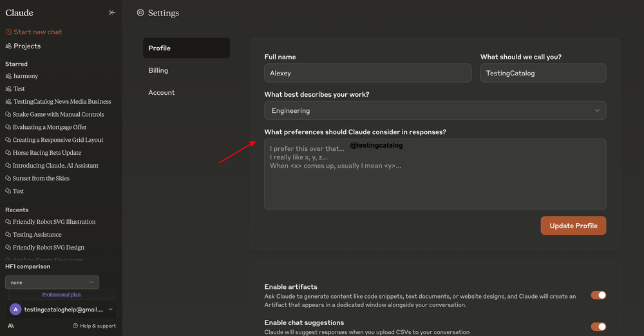Image resolution: width=644 pixels, height=336 pixels.
Task: Open the Friendly Robot SVG Illustration chat
Action: tap(54, 222)
